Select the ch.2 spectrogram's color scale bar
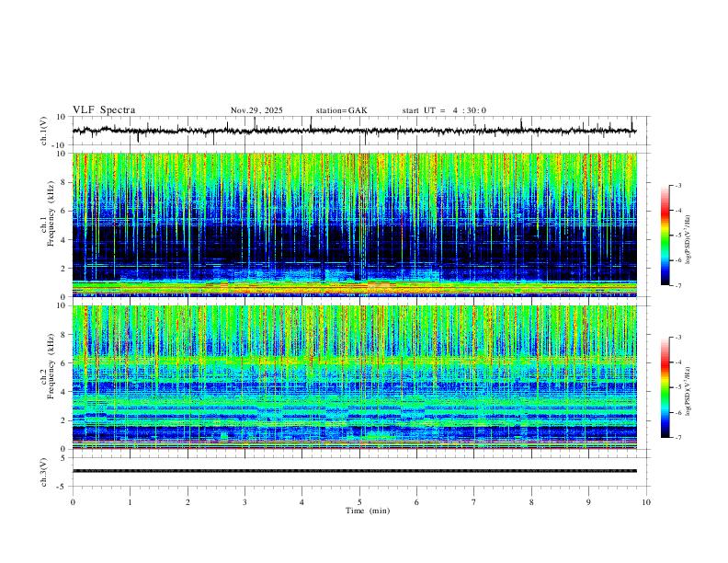This screenshot has height=563, width=728. [x=665, y=387]
